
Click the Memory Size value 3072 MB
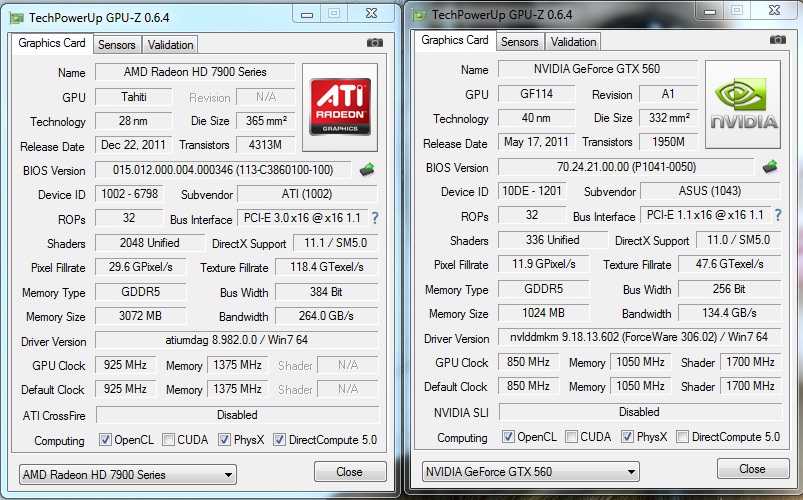[140, 316]
